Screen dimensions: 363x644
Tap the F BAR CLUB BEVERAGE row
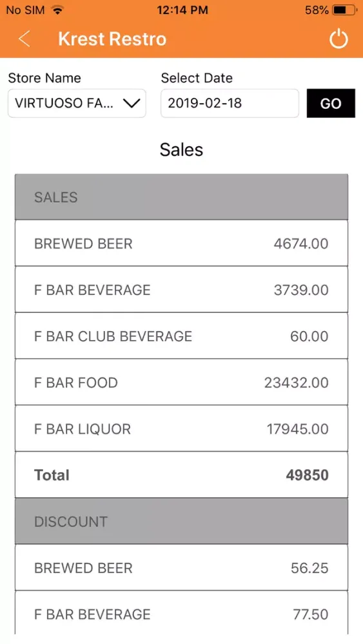coord(181,336)
